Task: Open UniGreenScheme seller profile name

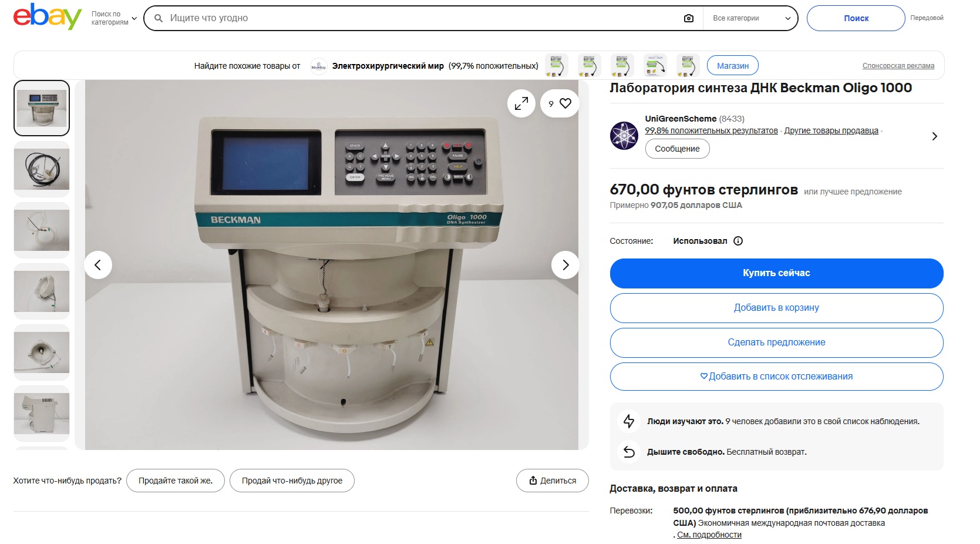Action: click(681, 119)
